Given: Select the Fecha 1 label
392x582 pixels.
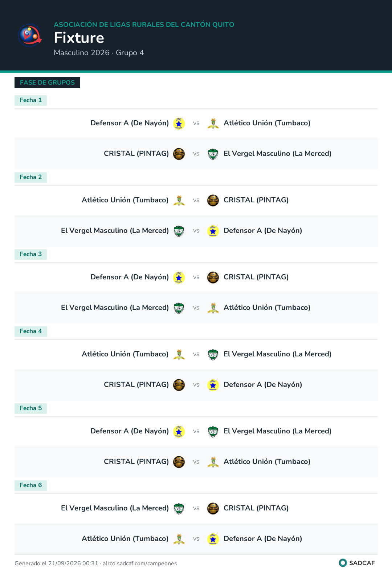Looking at the screenshot, I should (30, 100).
